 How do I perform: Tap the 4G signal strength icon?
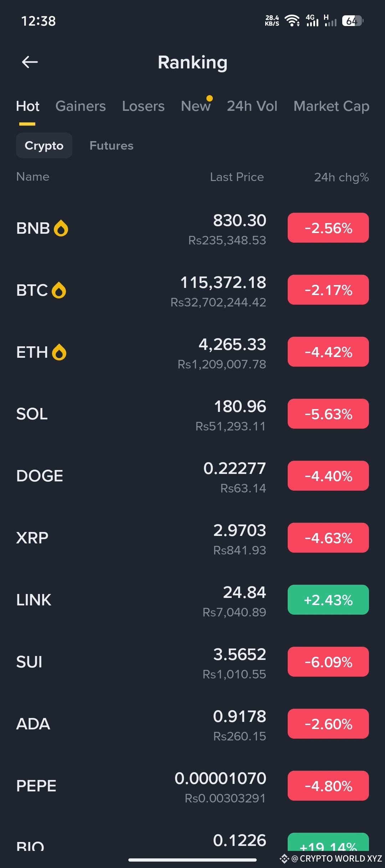click(x=312, y=21)
